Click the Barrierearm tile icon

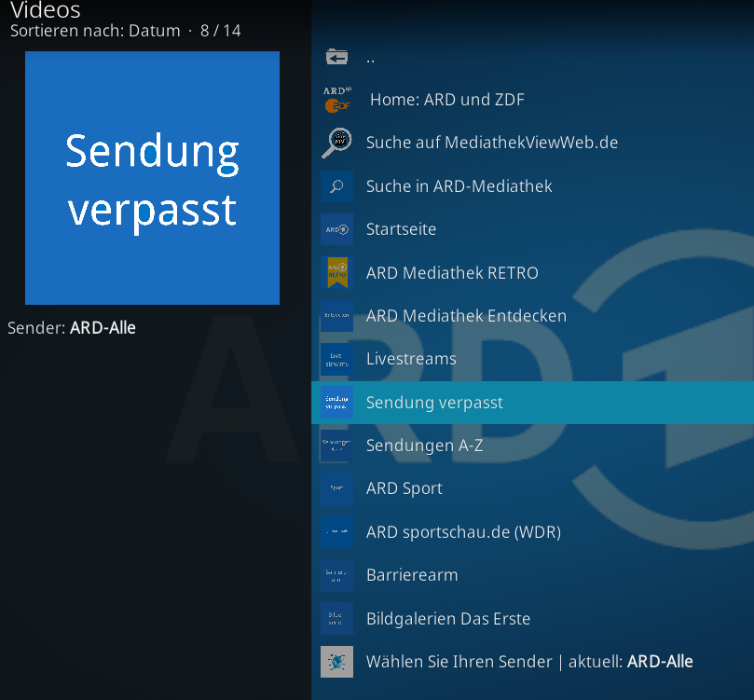pyautogui.click(x=336, y=575)
